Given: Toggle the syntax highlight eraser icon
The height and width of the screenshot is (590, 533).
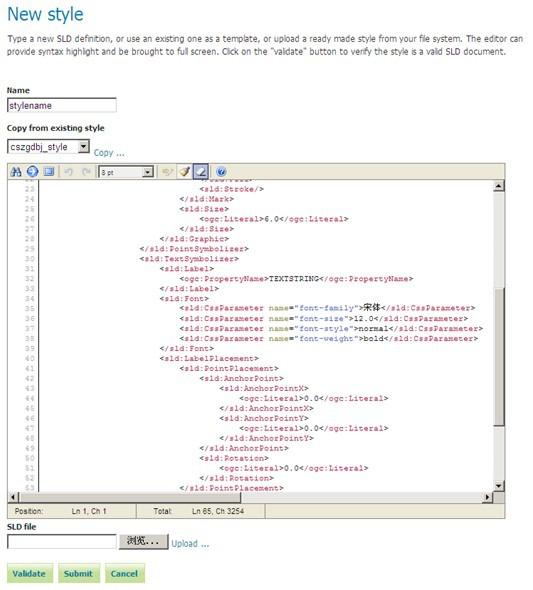Looking at the screenshot, I should click(201, 172).
